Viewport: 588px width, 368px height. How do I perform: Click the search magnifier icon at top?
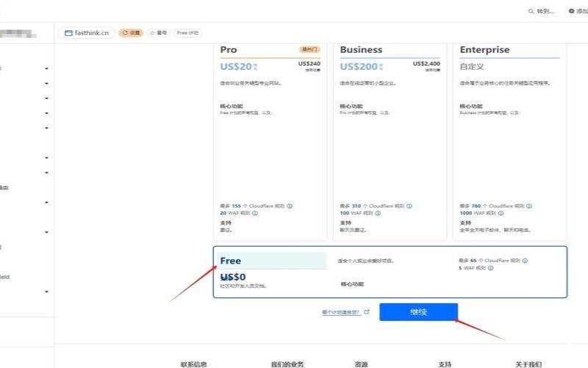coord(531,11)
